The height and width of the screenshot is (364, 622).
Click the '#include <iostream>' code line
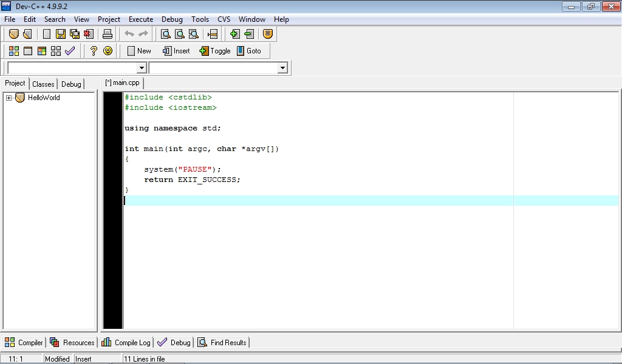[x=171, y=108]
